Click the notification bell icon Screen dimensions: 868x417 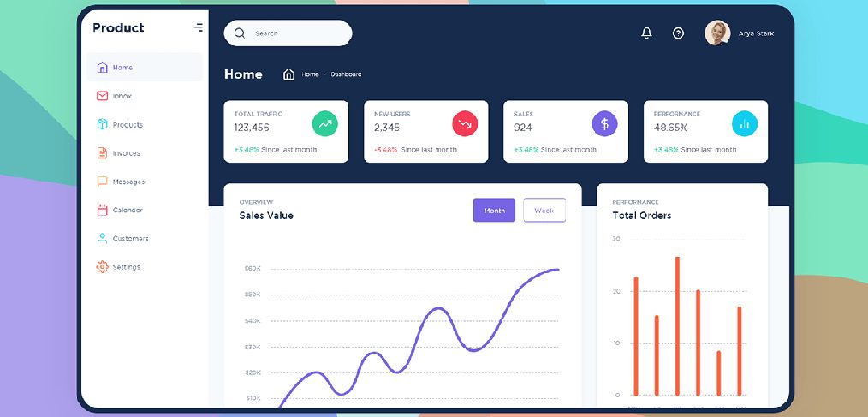[646, 33]
